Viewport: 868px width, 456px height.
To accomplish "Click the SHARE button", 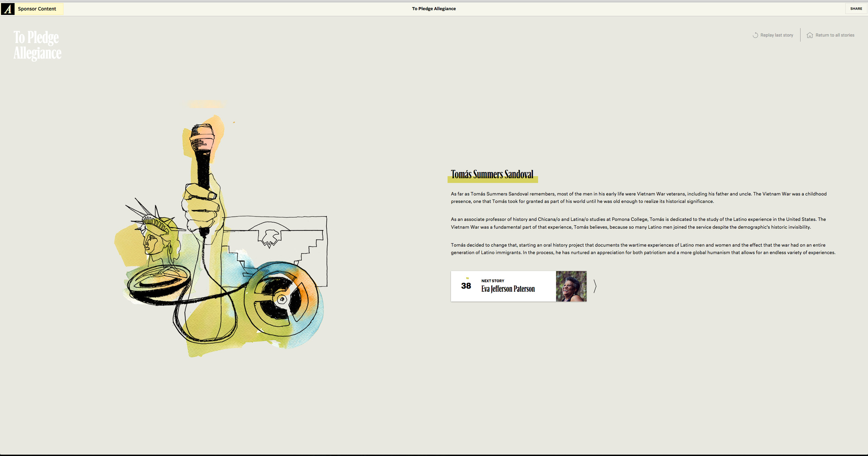I will coord(856,9).
